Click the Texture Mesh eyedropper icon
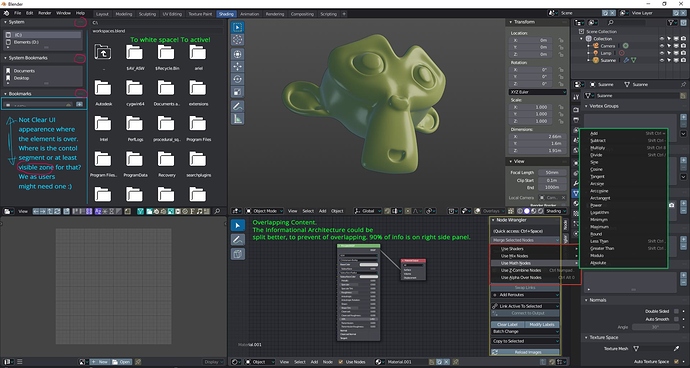 point(676,349)
